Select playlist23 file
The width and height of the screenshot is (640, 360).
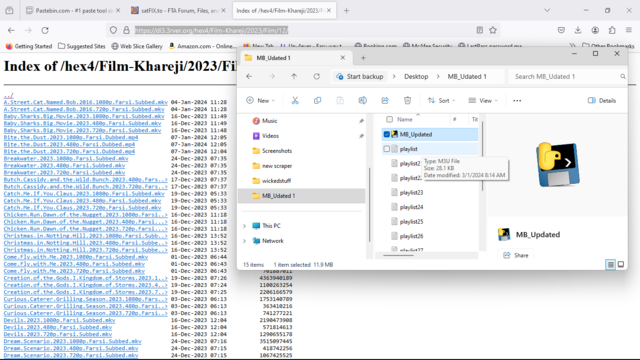411,193
